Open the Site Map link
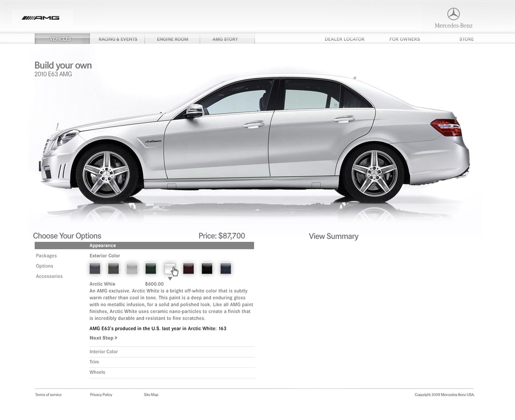 [151, 395]
